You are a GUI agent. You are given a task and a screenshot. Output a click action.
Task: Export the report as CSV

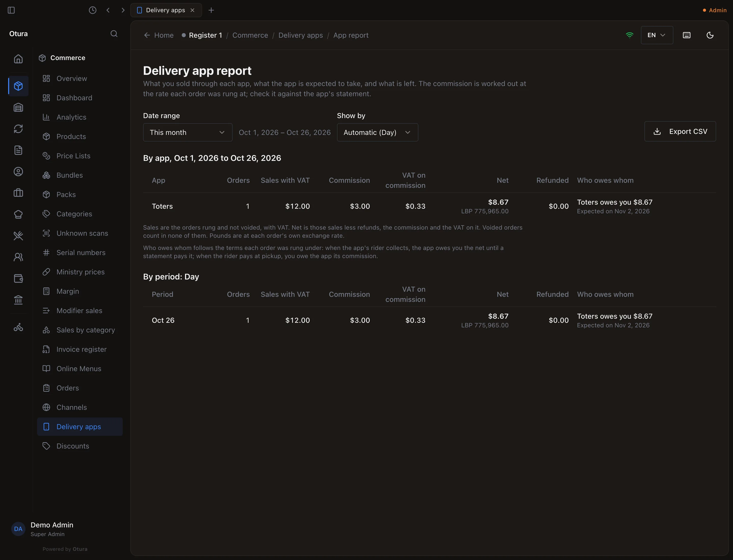pos(680,131)
